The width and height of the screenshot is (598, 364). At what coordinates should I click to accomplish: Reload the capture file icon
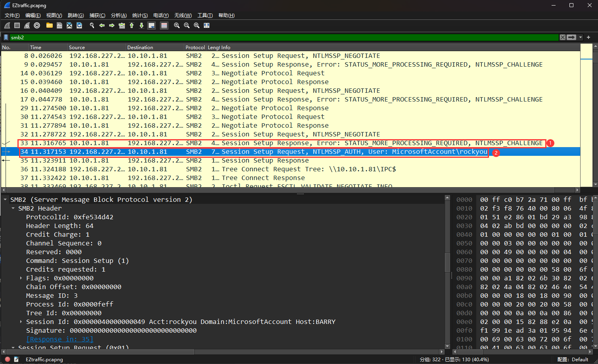coord(79,25)
